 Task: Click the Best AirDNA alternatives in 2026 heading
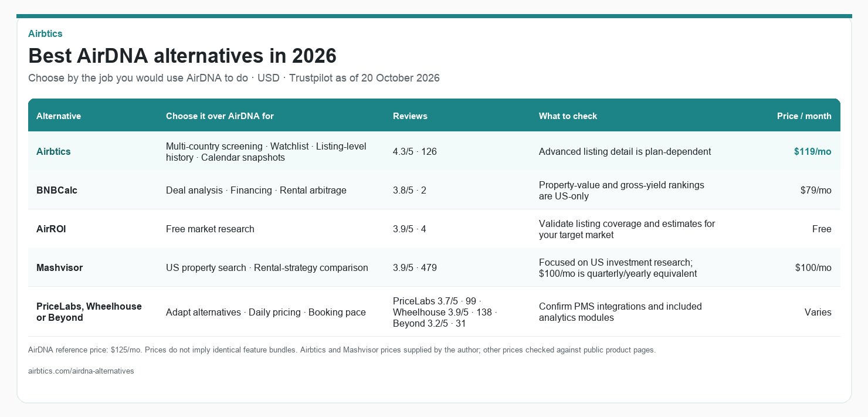tap(182, 56)
